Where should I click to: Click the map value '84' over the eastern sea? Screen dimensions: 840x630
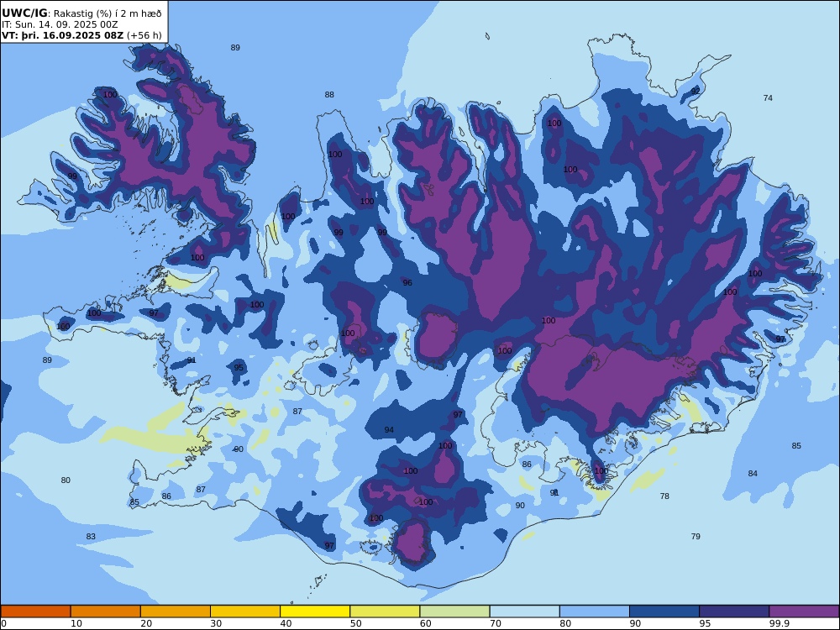pyautogui.click(x=753, y=474)
